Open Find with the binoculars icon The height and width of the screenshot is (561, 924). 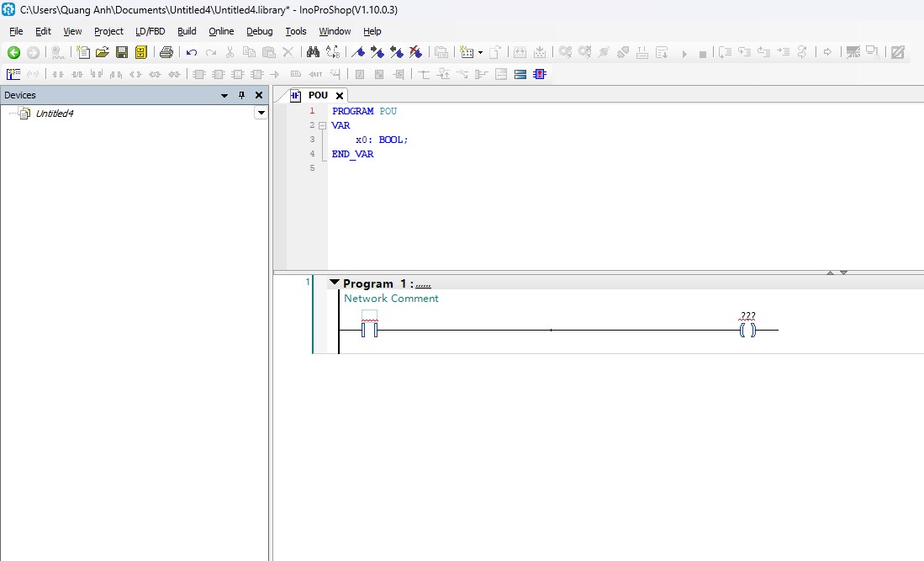pos(313,52)
